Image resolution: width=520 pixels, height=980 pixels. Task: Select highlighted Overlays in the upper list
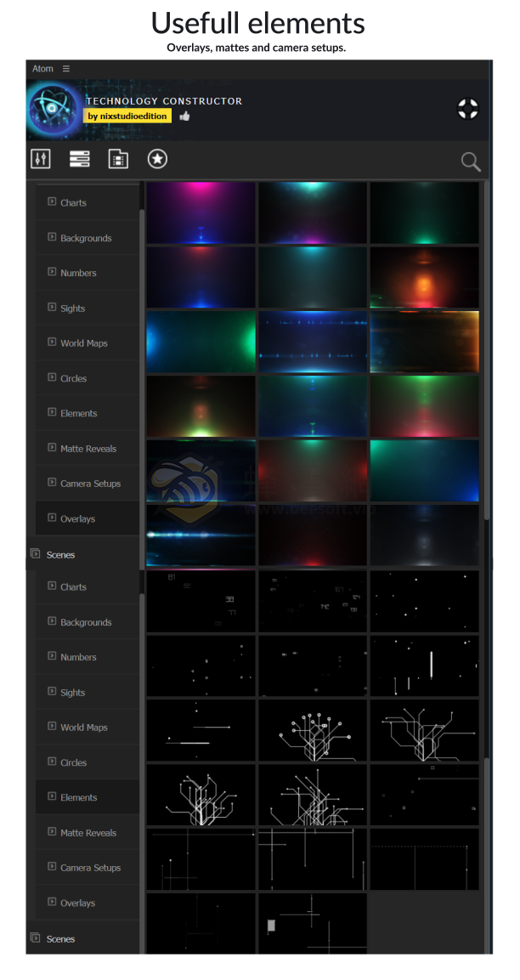point(88,518)
